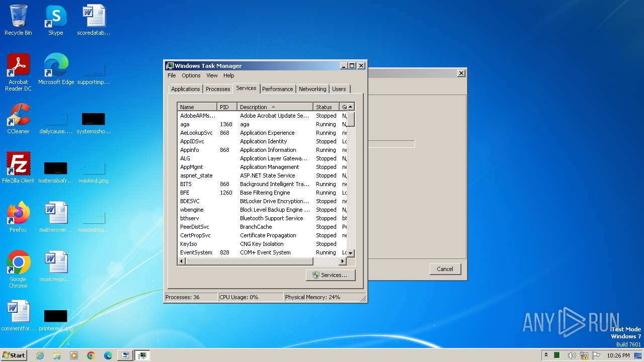Viewport: 644px width, 362px height.
Task: Open the Recycle Bin desktop icon
Action: (x=18, y=20)
